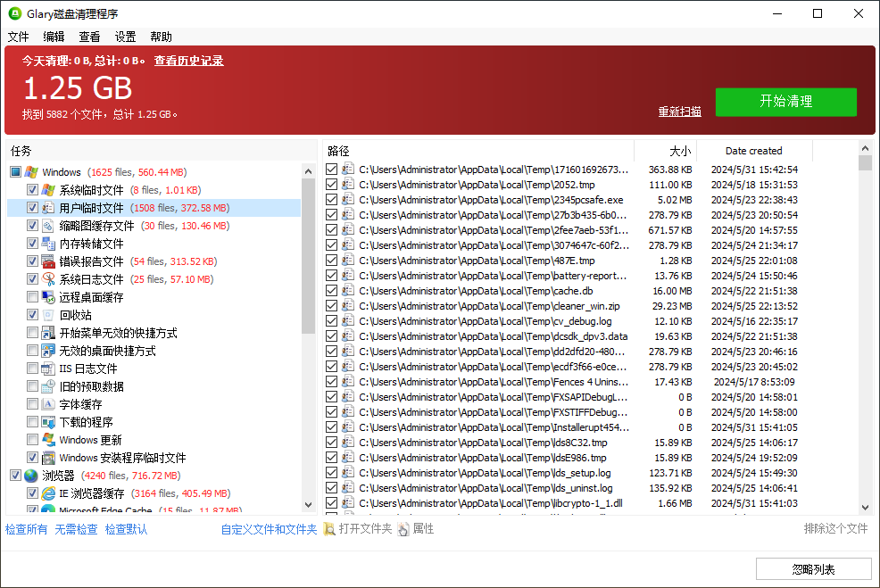Toggle the Windows group checkbox
Screen dimensions: 880x588
15,171
